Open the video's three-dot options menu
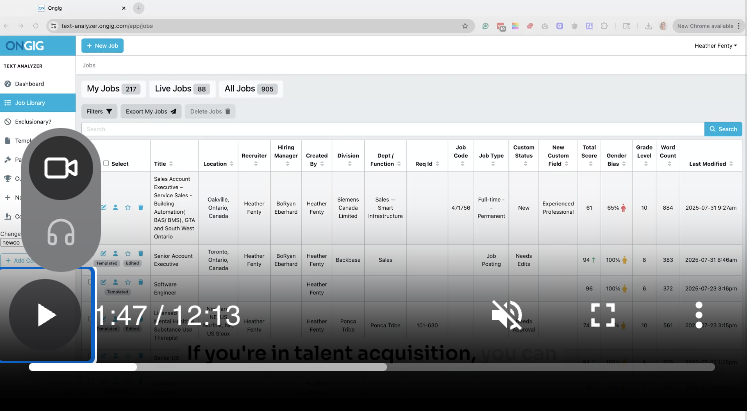Viewport: 750px width, 420px height. coord(699,315)
